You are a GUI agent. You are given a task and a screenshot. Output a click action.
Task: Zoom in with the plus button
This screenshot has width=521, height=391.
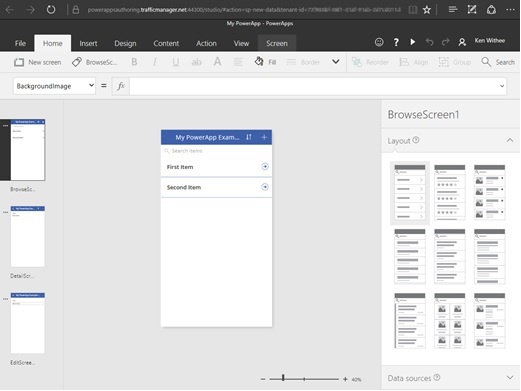point(345,379)
